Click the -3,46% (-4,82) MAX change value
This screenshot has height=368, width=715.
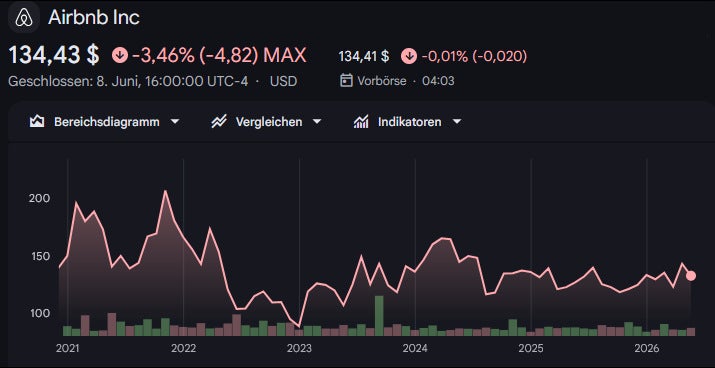[219, 56]
